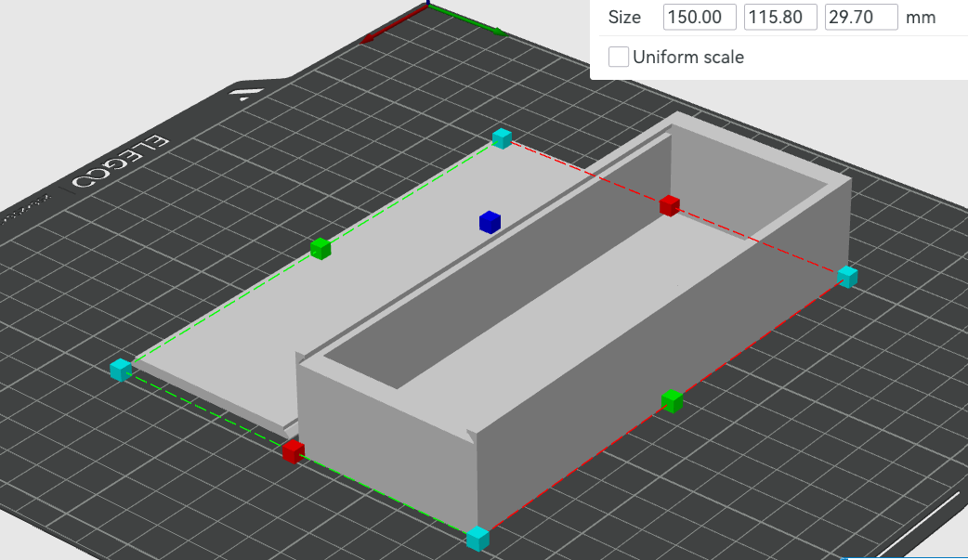Select the cyan corner handle at the far back corner
Screen dimensions: 968x560
coord(502,138)
